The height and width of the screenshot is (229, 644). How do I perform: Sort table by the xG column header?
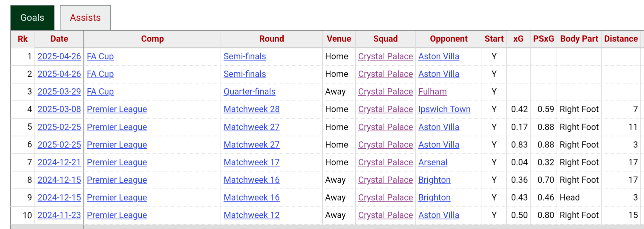click(518, 39)
